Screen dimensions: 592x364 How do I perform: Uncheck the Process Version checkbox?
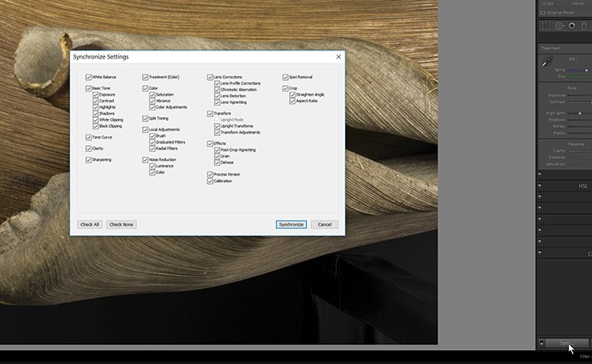210,174
